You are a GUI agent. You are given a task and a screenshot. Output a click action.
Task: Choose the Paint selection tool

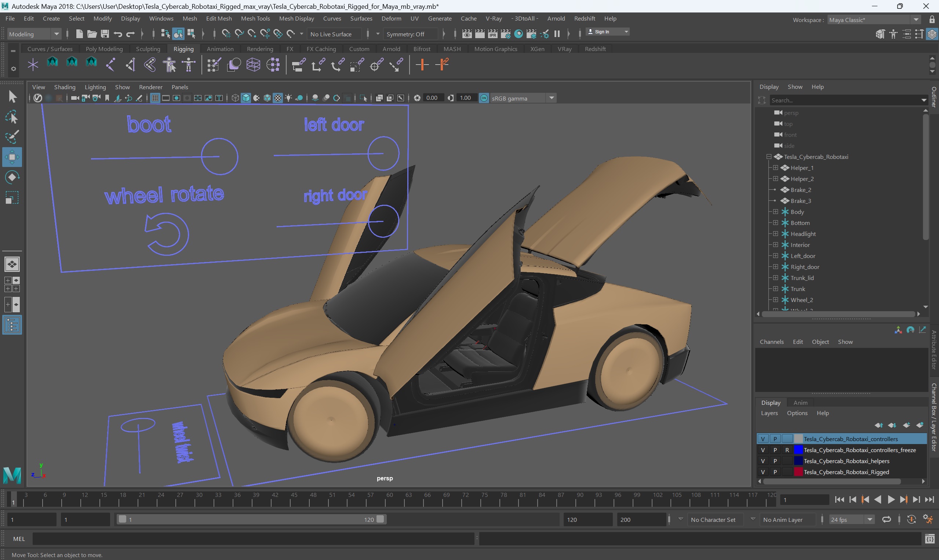point(12,137)
